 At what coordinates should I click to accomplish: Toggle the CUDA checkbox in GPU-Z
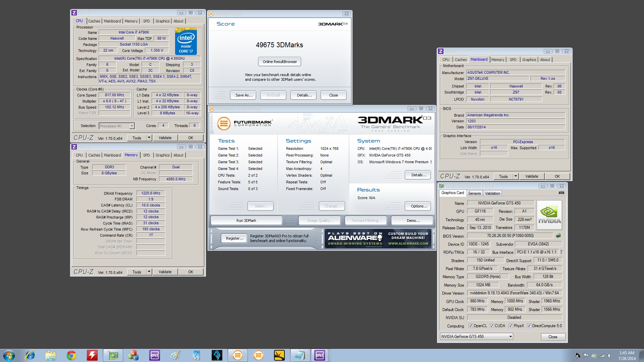pos(492,326)
